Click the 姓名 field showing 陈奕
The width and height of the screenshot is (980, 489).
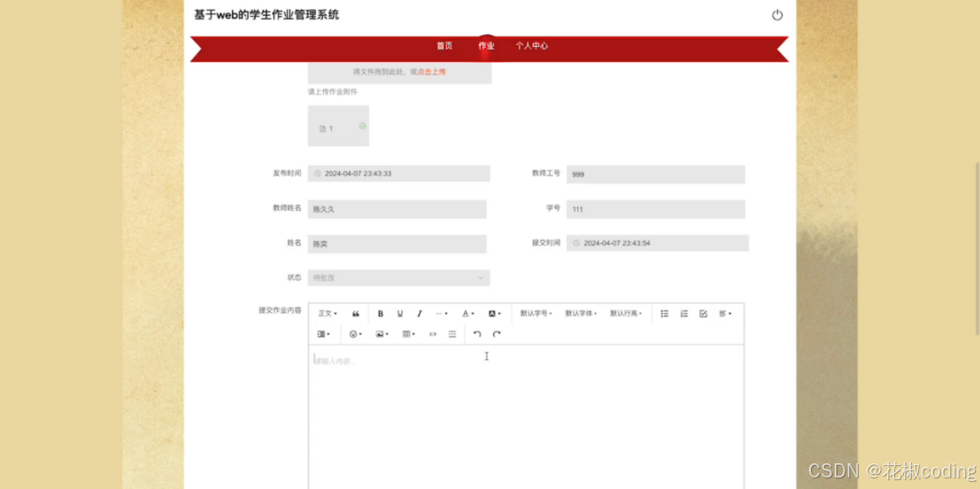tap(397, 244)
